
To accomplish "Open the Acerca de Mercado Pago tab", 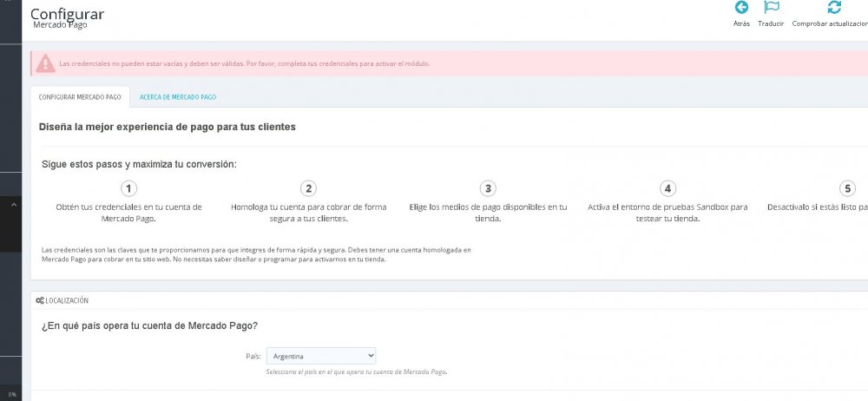I will (178, 97).
